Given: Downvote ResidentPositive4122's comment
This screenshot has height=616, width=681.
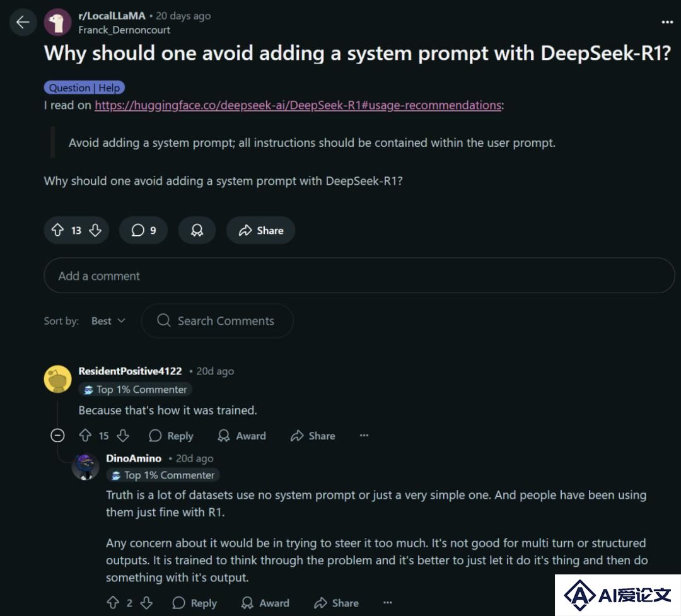Looking at the screenshot, I should (123, 435).
